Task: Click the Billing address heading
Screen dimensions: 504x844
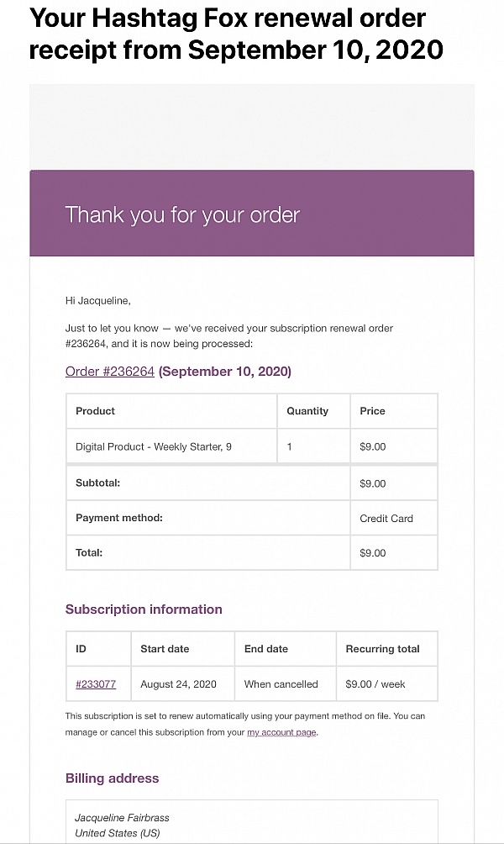Action: click(112, 778)
